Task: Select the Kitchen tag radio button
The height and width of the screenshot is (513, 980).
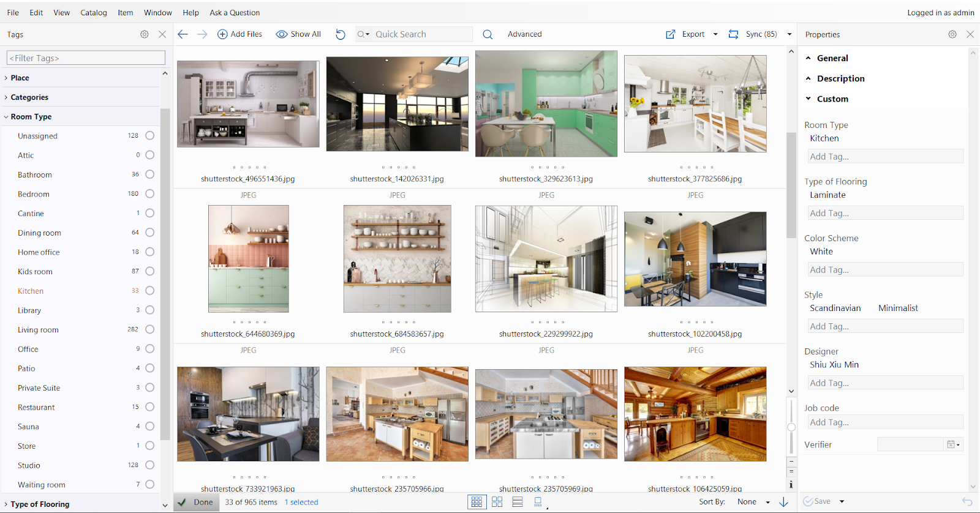Action: (149, 291)
